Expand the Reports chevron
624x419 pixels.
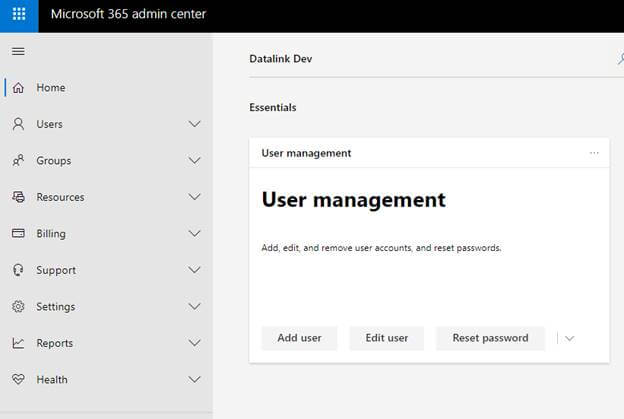pos(194,343)
